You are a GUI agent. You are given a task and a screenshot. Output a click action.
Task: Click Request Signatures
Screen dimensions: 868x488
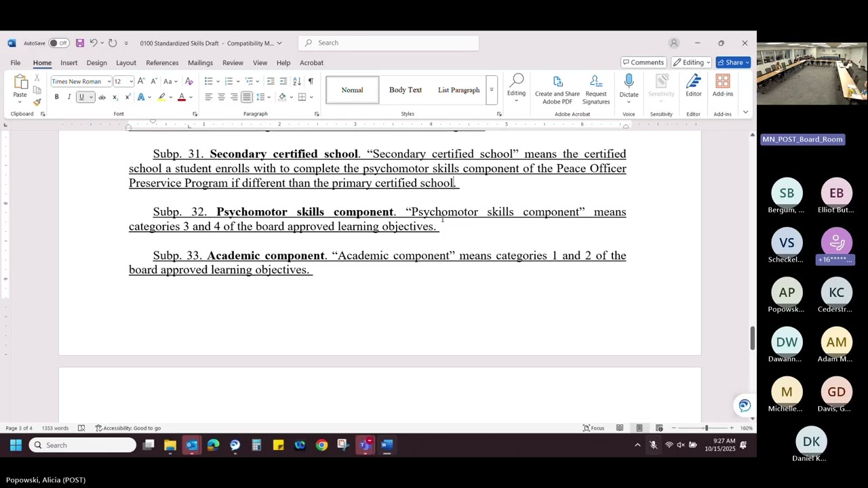[596, 89]
